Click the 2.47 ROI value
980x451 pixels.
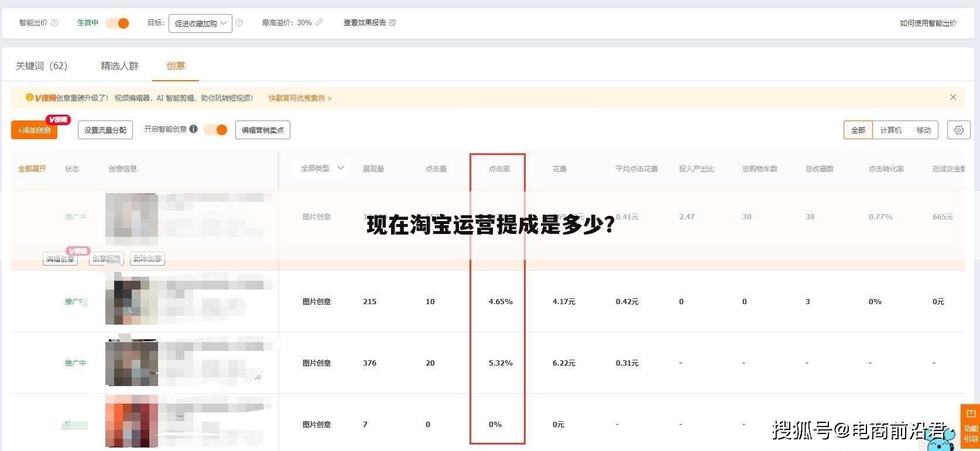pos(687,217)
